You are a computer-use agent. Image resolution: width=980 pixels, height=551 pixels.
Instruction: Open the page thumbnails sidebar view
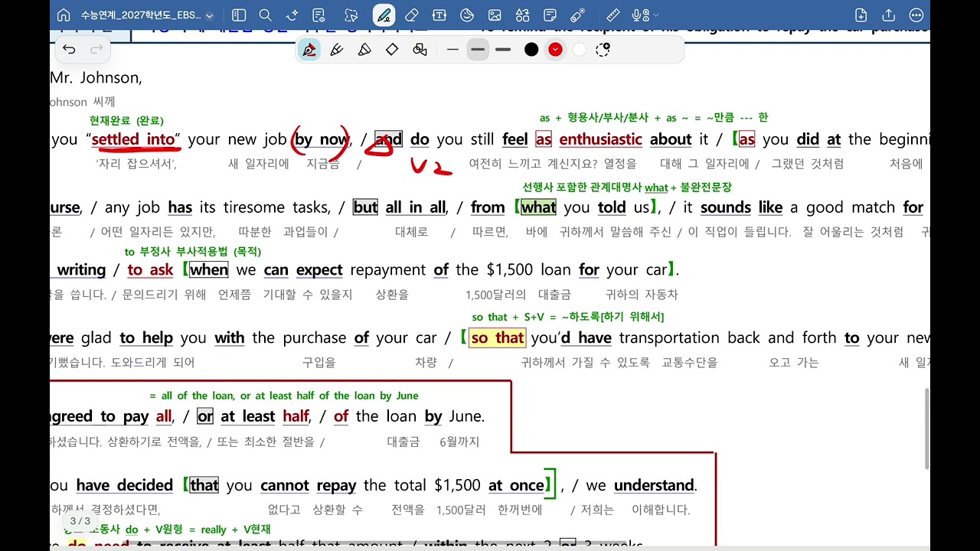coord(239,15)
